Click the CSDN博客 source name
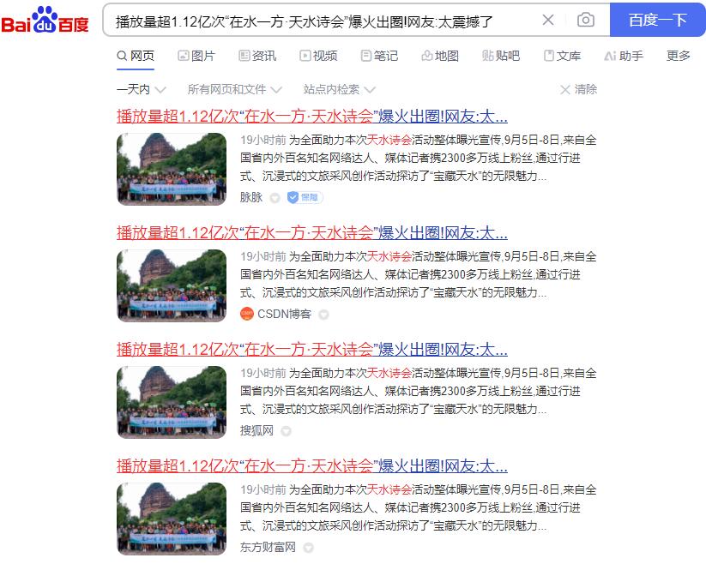This screenshot has height=588, width=706. pyautogui.click(x=284, y=314)
